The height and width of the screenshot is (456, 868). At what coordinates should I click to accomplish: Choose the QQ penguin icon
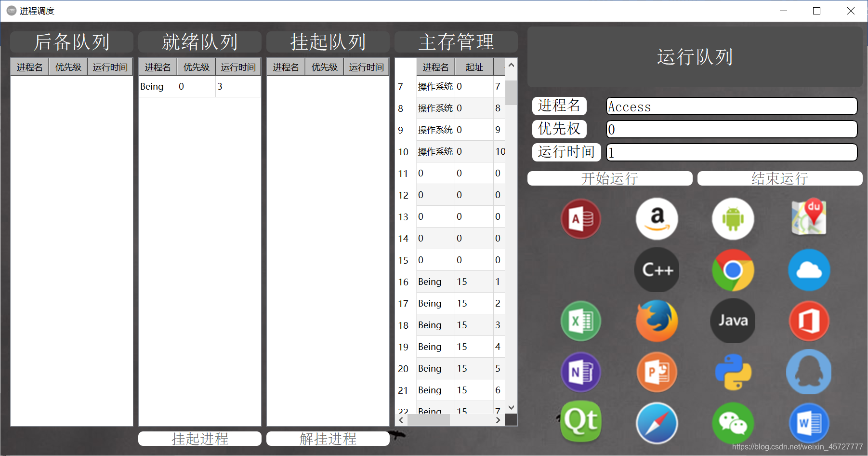809,372
